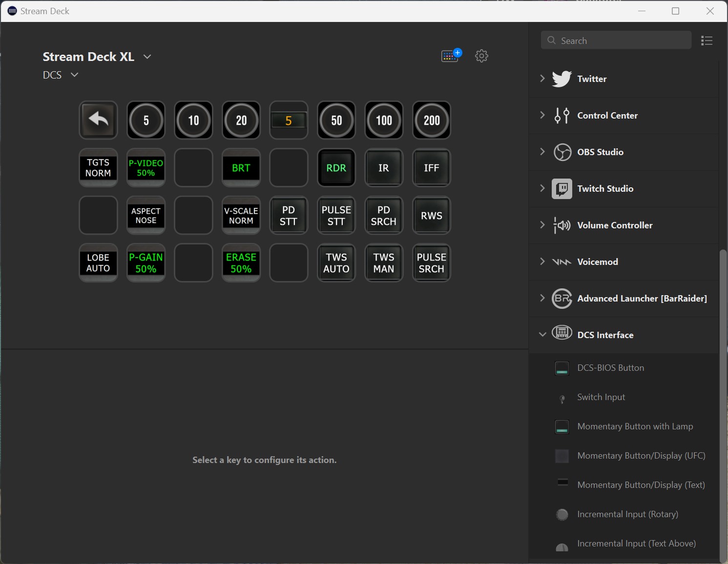
Task: Select the empty key left of ASPECT NOSE
Action: (x=98, y=215)
